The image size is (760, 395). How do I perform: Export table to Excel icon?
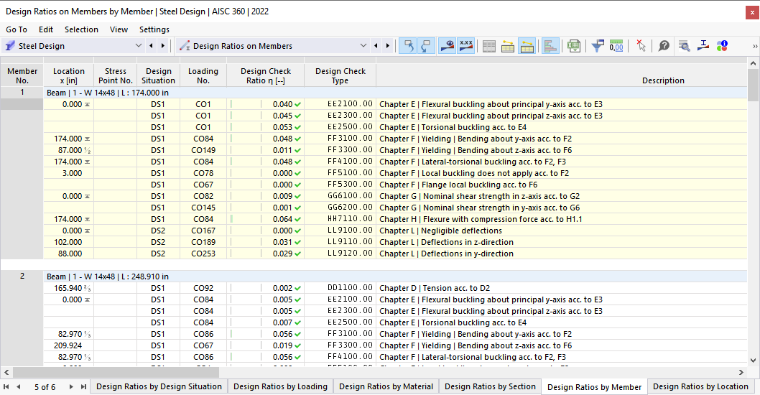(574, 46)
